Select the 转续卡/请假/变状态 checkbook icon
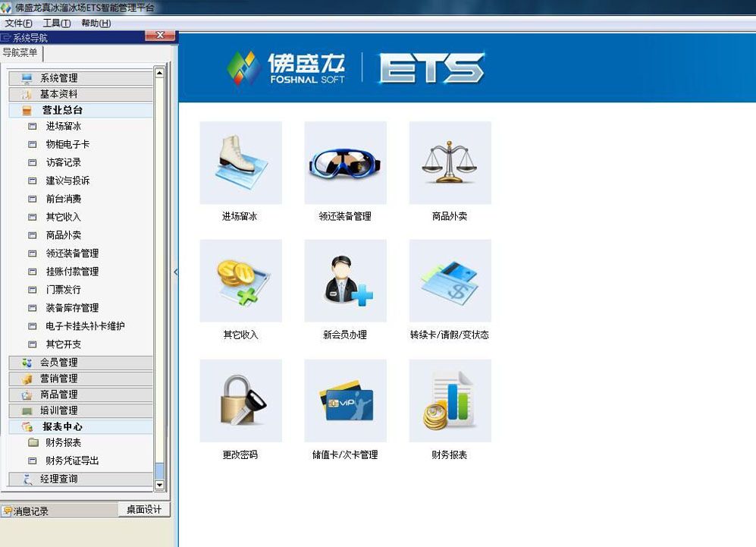Viewport: 756px width, 547px height. point(450,280)
